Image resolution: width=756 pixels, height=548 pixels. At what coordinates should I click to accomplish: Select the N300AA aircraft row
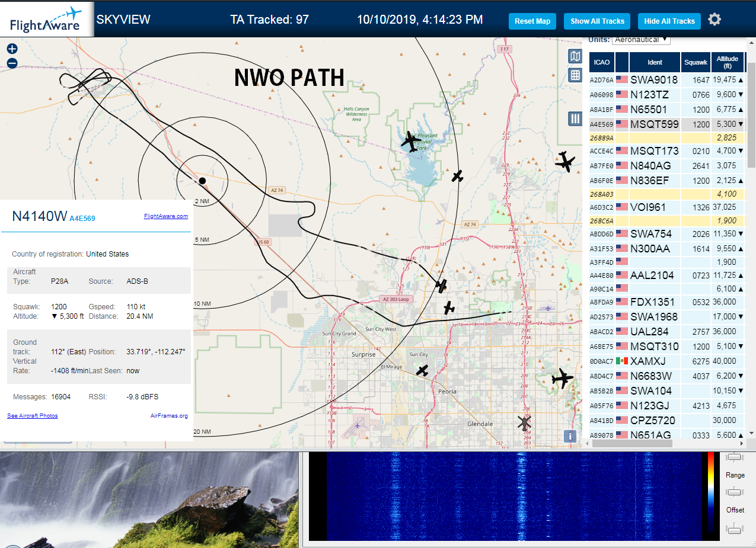coord(666,248)
